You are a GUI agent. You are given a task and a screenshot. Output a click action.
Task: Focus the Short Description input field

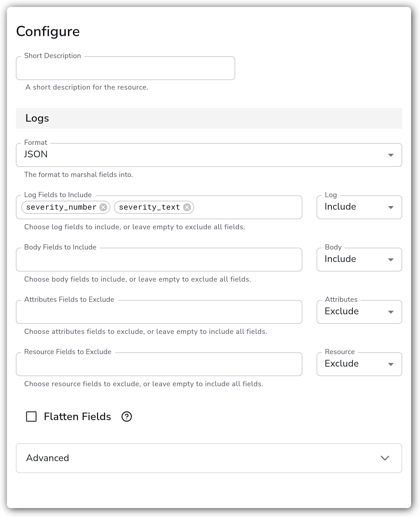125,68
